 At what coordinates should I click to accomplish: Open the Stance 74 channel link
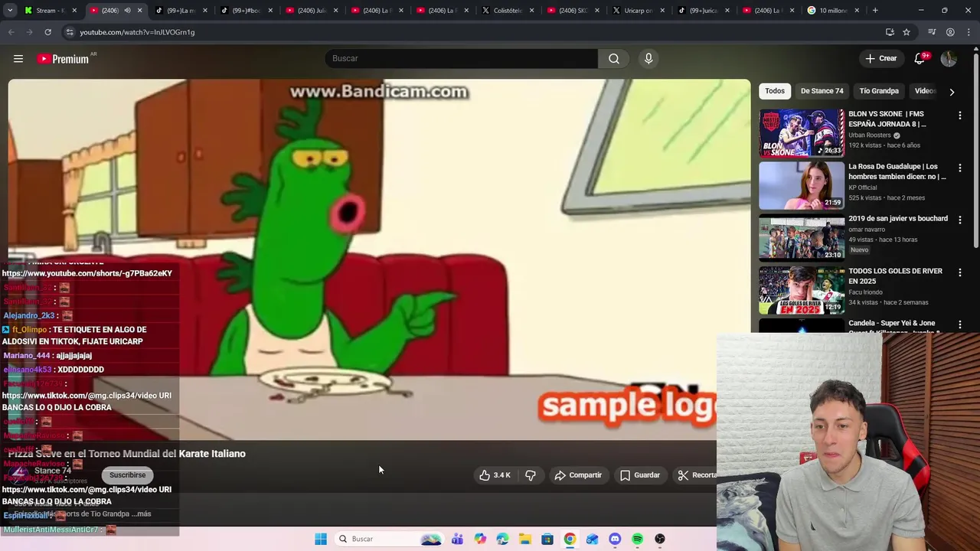coord(53,471)
